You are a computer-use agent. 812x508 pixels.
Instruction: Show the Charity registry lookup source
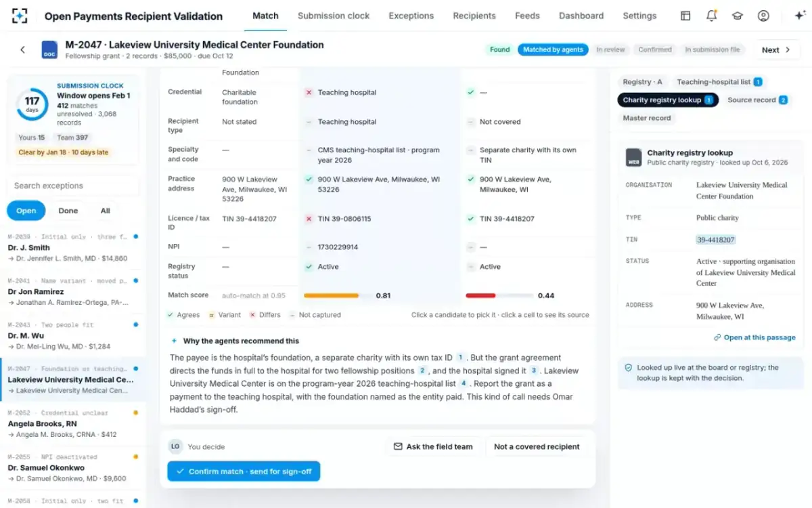point(668,100)
